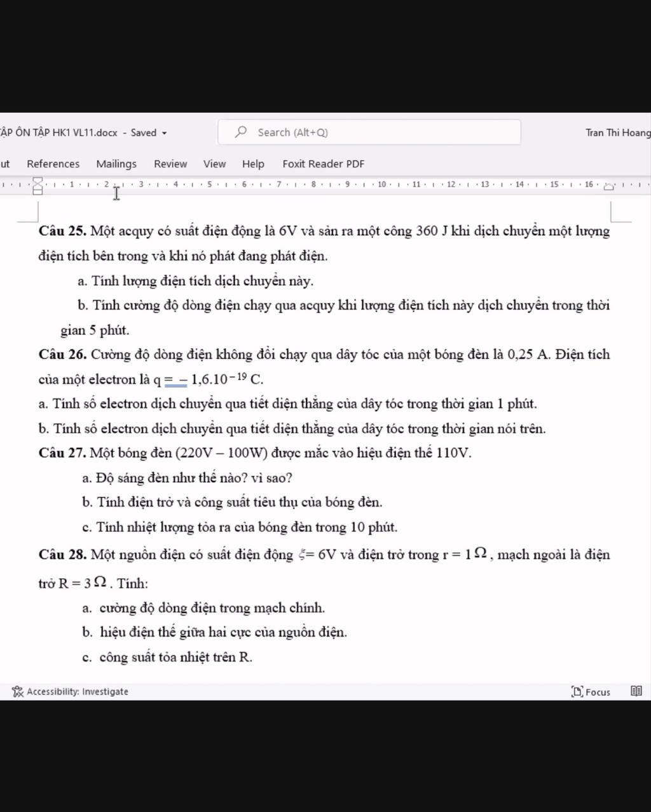Open the Review tab
Viewport: 651px width, 812px height.
[170, 164]
